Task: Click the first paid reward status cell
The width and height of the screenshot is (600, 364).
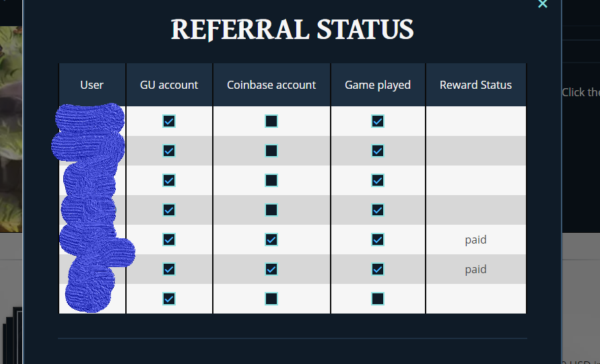Action: 475,240
